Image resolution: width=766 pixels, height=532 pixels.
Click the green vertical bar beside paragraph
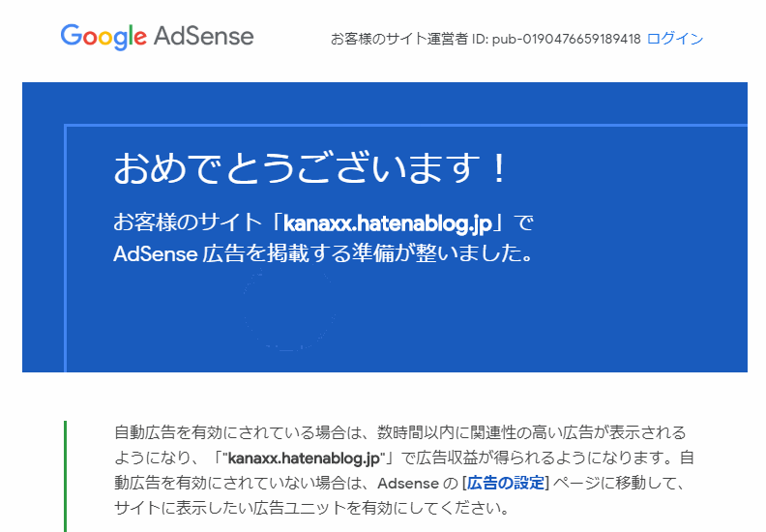pos(66,476)
